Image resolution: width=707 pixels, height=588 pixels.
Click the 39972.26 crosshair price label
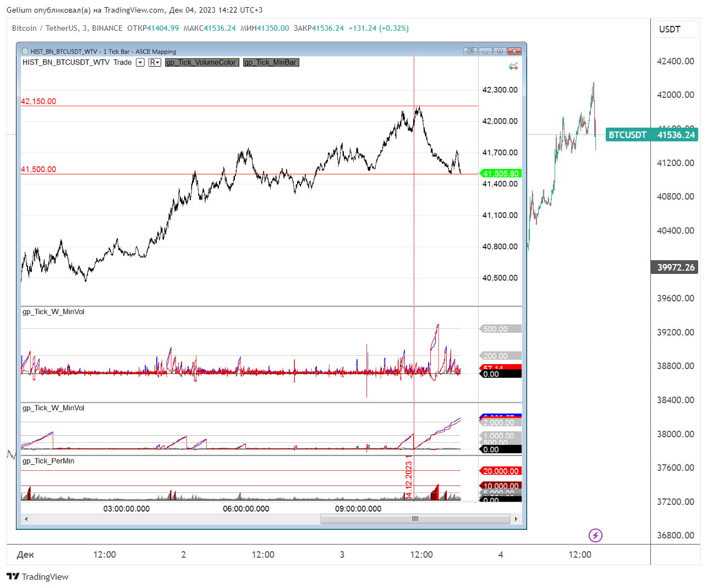(675, 267)
